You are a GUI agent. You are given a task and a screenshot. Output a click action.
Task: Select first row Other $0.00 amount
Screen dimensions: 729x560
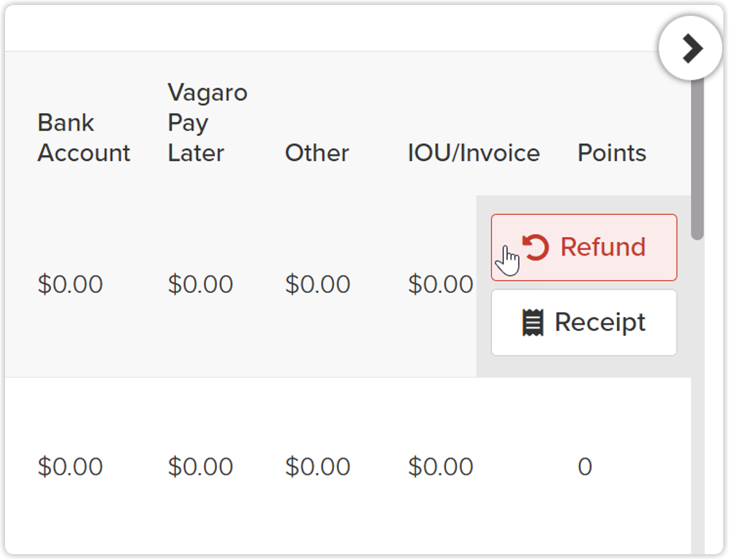(317, 284)
